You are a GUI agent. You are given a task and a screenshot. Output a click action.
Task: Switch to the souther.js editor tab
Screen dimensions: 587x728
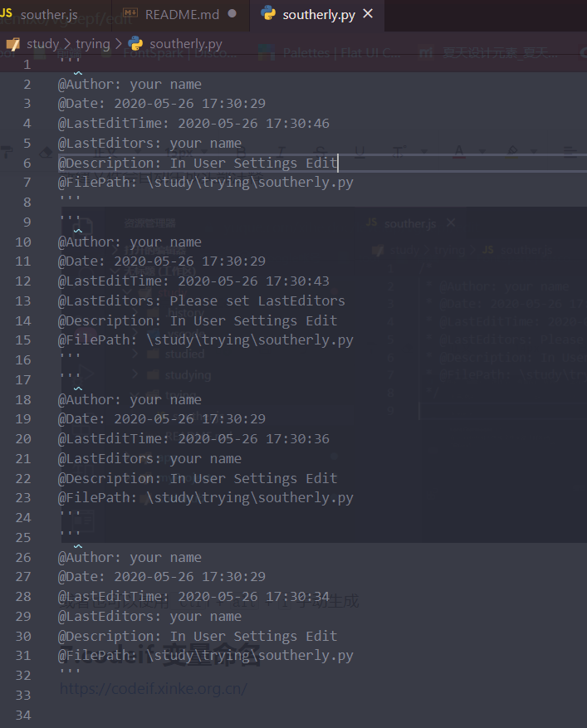point(49,15)
